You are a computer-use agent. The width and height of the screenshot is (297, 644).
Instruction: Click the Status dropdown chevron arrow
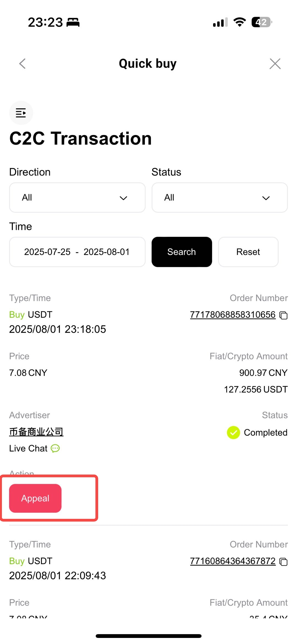[266, 198]
